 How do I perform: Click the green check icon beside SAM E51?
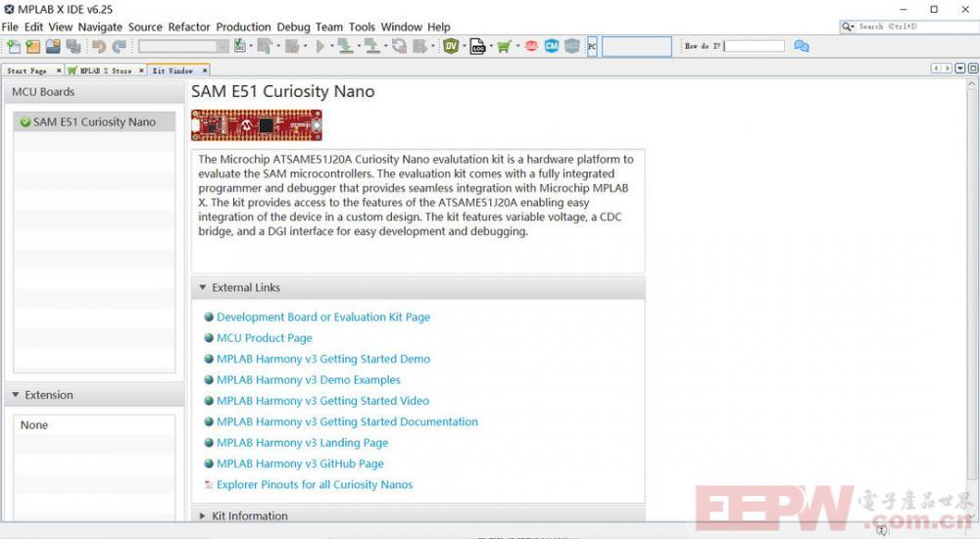tap(25, 122)
